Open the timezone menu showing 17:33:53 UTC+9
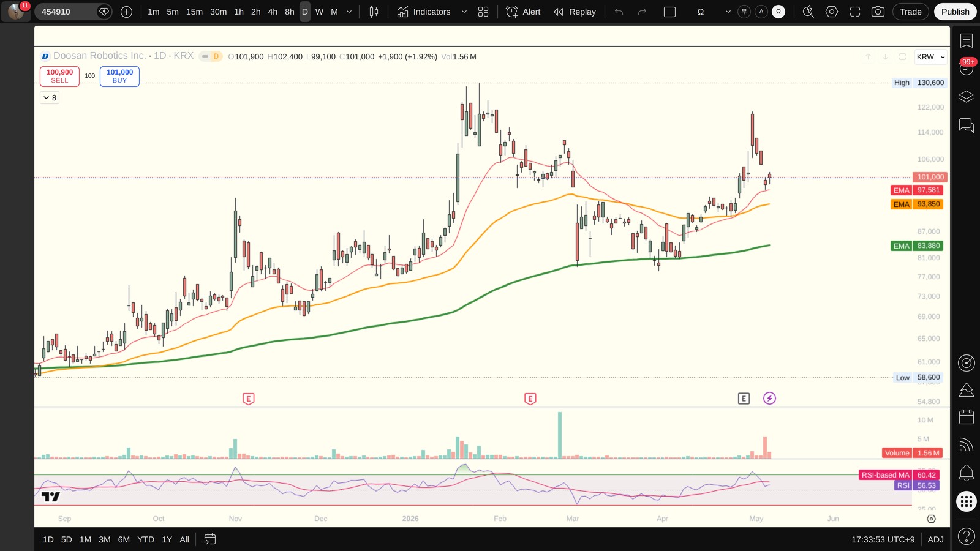980x551 pixels. pos(883,539)
